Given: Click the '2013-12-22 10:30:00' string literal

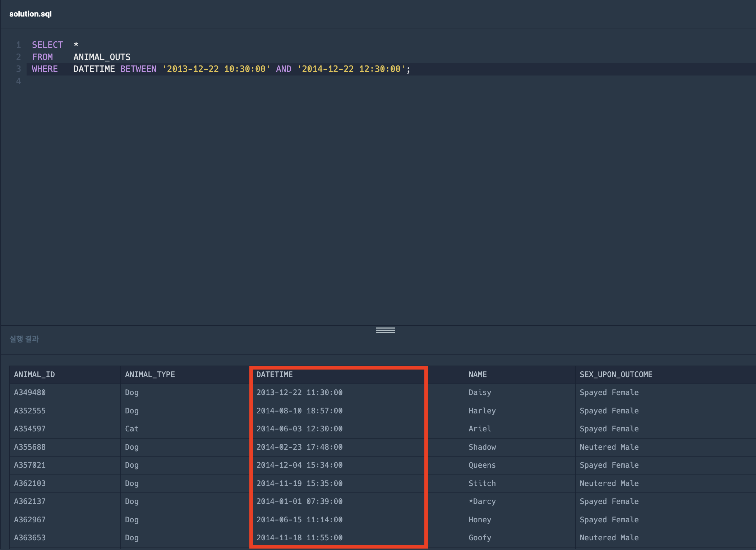Looking at the screenshot, I should tap(216, 69).
